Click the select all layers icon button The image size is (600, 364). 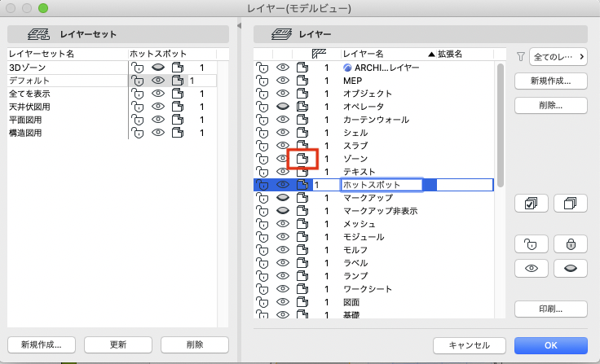532,203
